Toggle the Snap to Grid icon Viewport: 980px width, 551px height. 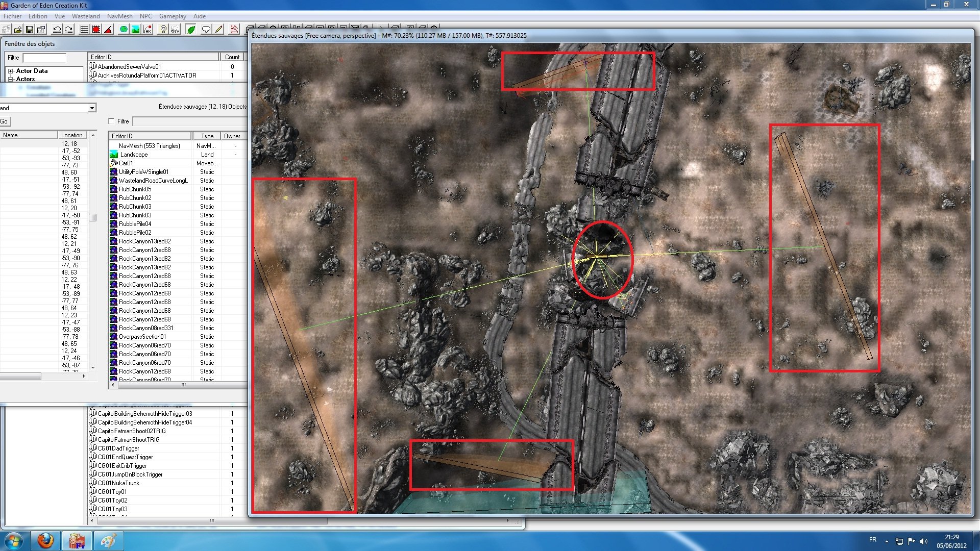pos(85,30)
